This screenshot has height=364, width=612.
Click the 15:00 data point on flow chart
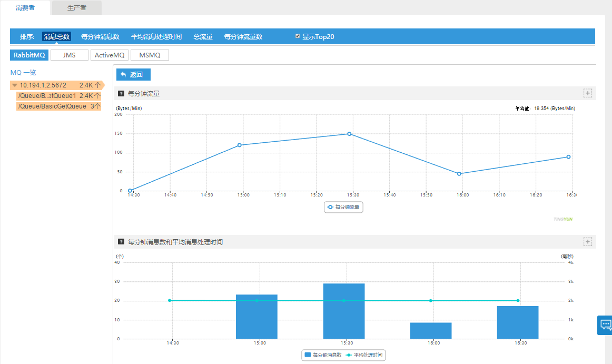(240, 145)
